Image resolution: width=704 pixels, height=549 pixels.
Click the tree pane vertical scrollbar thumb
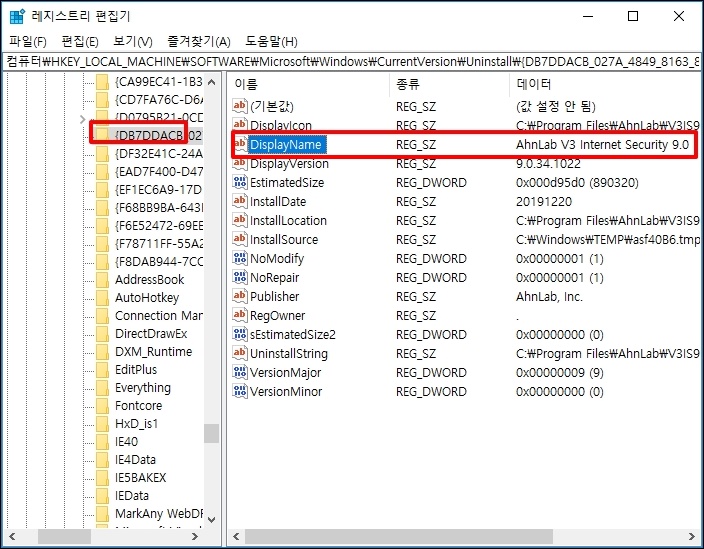coord(211,434)
